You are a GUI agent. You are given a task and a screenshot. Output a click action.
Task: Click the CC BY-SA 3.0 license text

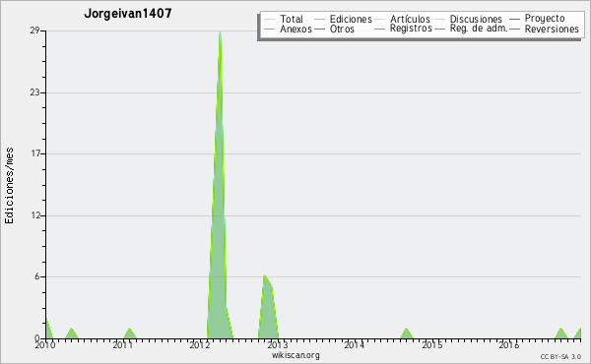(560, 357)
